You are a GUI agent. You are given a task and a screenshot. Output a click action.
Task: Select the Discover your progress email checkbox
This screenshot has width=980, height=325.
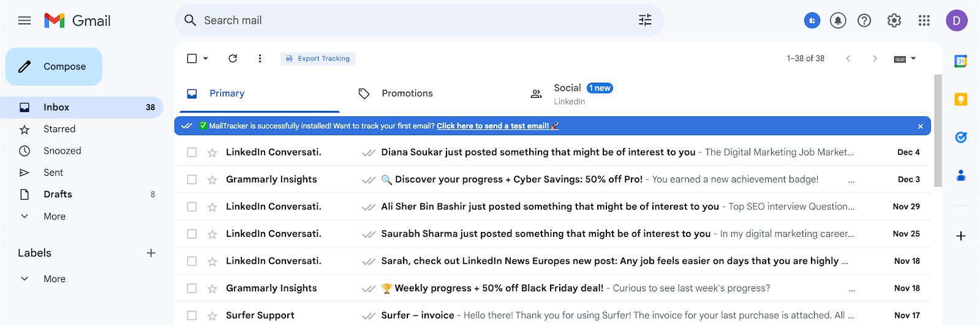tap(192, 179)
